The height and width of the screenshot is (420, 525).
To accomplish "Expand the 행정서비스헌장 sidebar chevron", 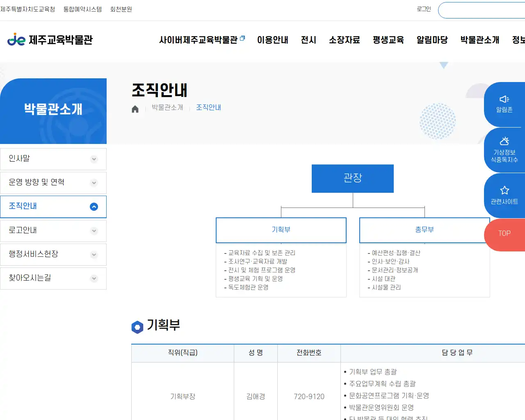I will coord(94,255).
